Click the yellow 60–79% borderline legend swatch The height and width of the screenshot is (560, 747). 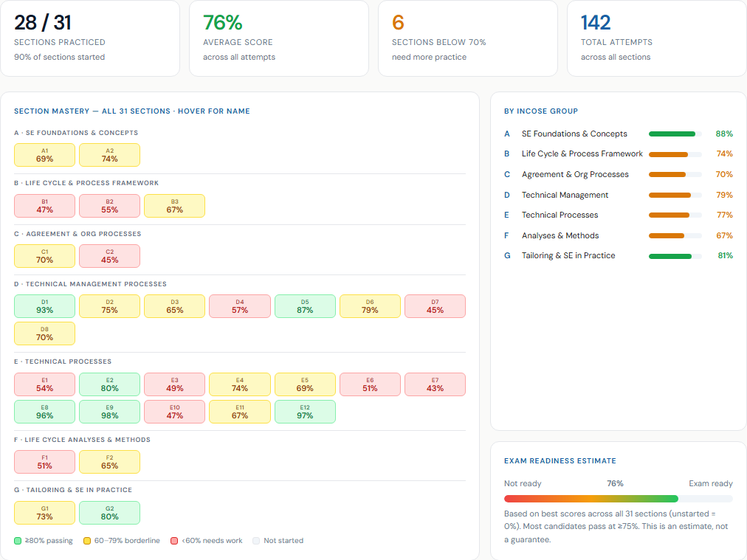(x=86, y=541)
